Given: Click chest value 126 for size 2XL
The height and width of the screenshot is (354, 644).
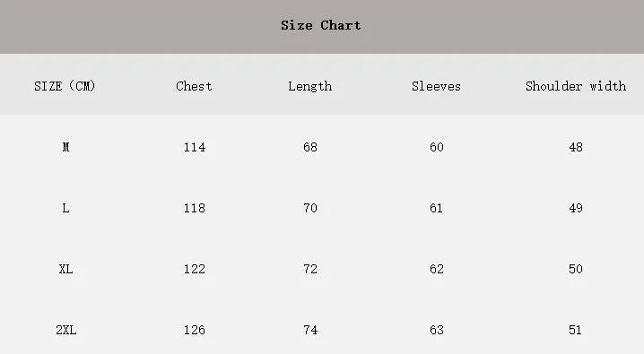Looking at the screenshot, I should pos(195,330).
